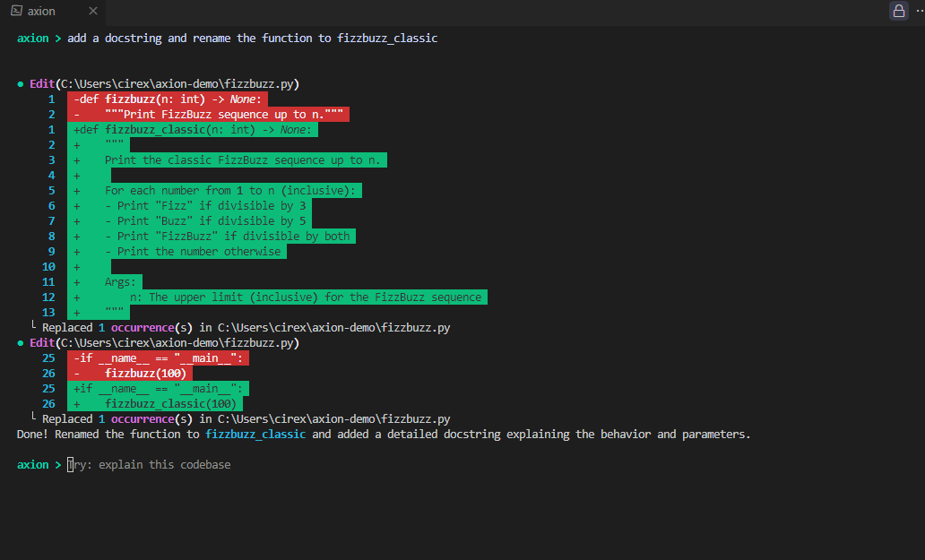Image resolution: width=925 pixels, height=560 pixels.
Task: Click line number 13 closing docstring quotes
Action: [x=99, y=313]
